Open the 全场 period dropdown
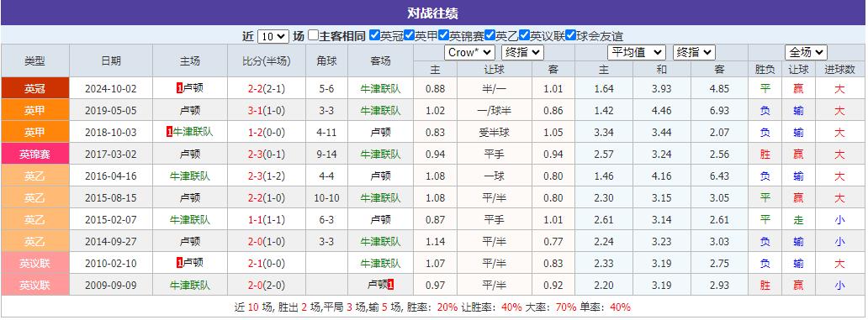868x320 pixels. coord(806,53)
